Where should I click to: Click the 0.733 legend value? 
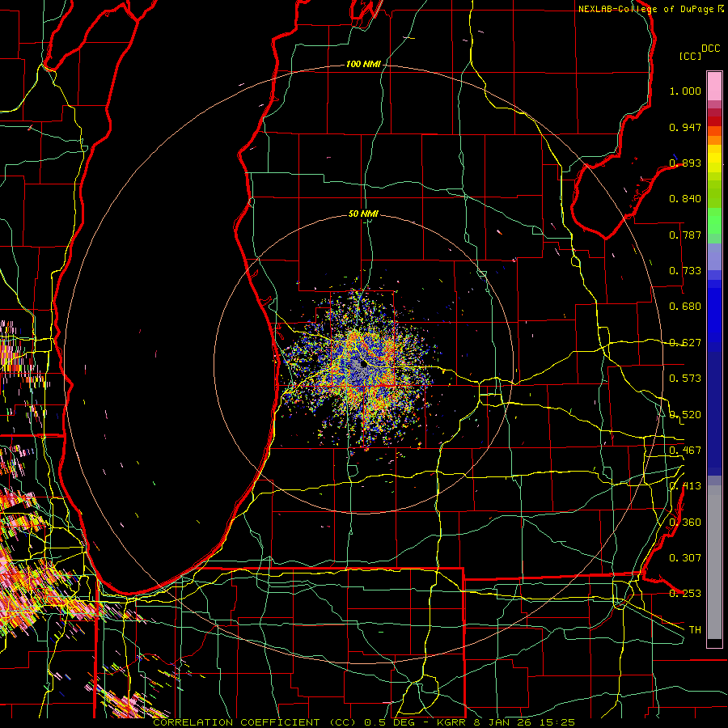pyautogui.click(x=685, y=271)
